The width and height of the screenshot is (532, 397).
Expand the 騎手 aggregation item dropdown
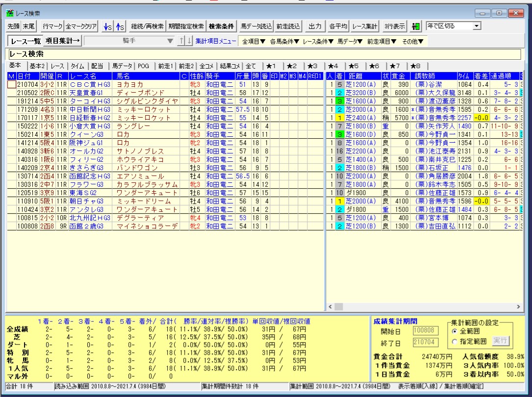click(x=170, y=41)
